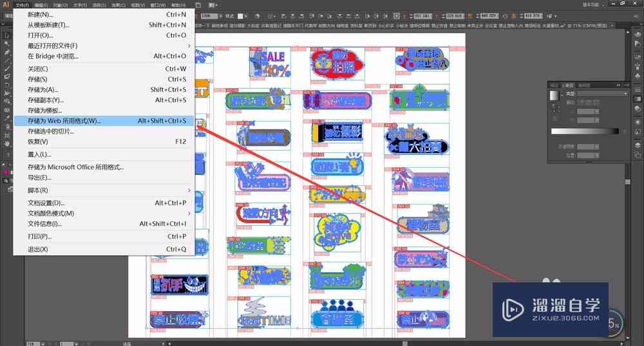This screenshot has height=346, width=644.
Task: Select 存储为(A)... menu entry
Action: tap(104, 89)
